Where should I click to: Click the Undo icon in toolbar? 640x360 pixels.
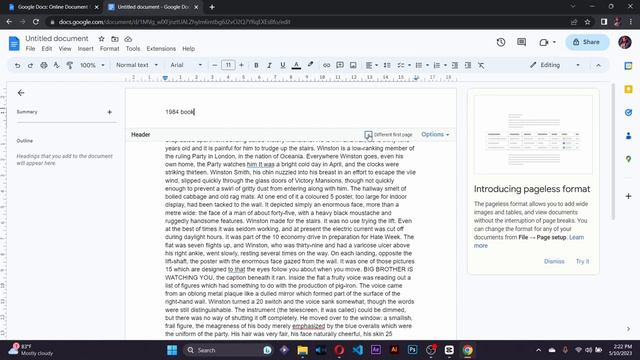pos(17,65)
